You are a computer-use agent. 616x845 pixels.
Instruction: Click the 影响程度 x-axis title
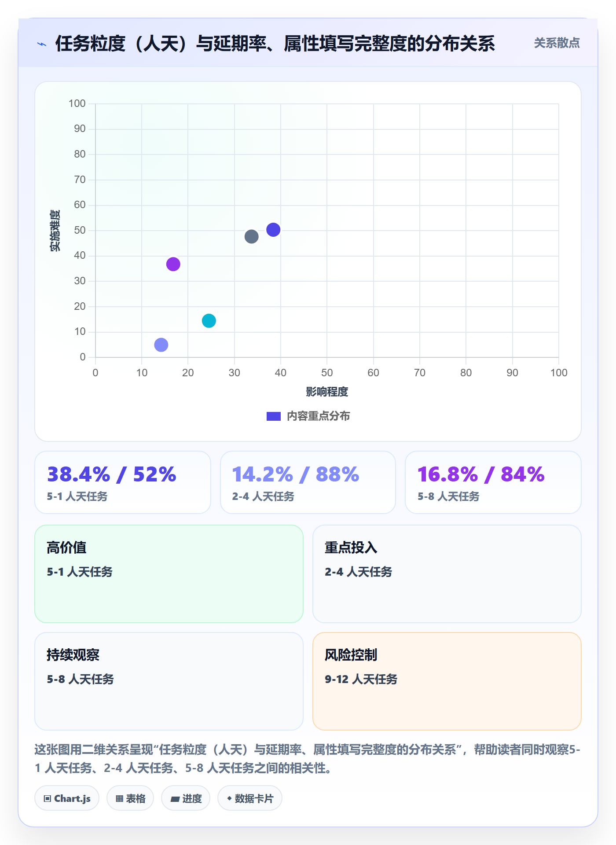click(327, 392)
